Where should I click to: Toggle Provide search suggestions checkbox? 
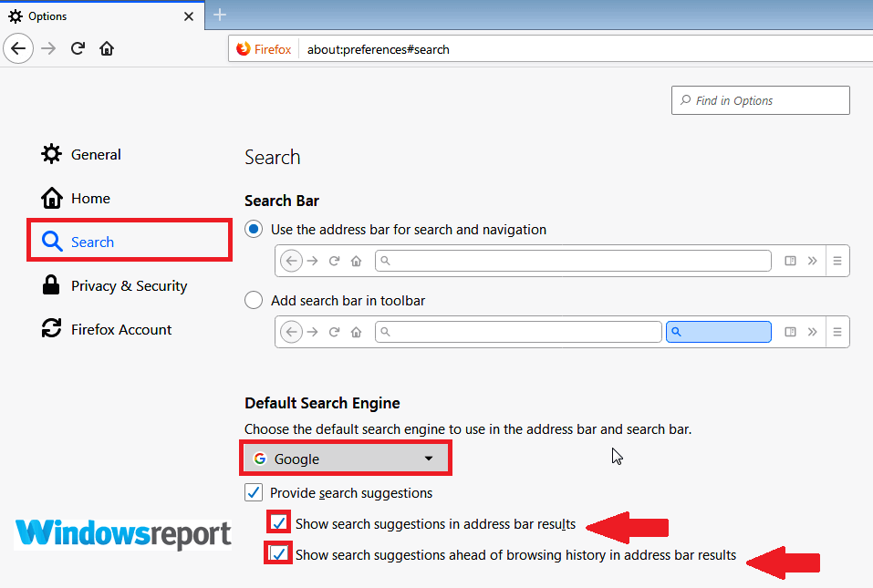(254, 492)
